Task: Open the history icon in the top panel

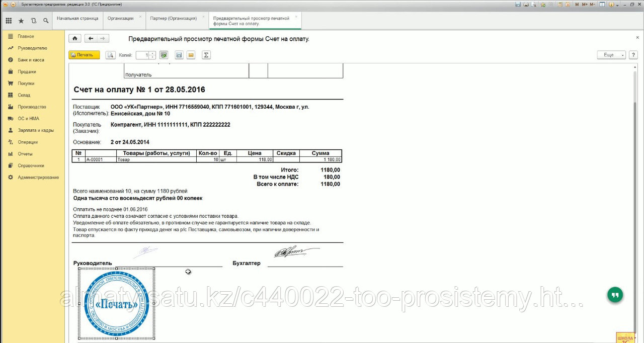Action: coord(34,21)
